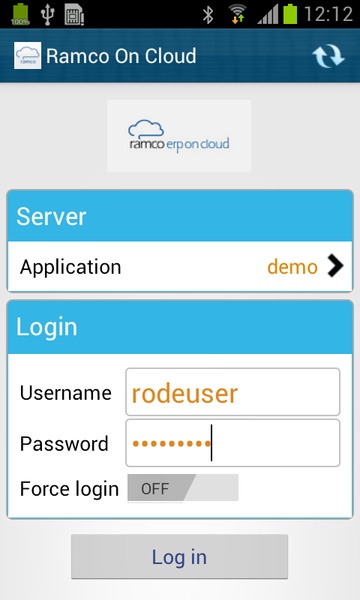The width and height of the screenshot is (360, 600).
Task: Tap the Wi-Fi signal status icon
Action: click(237, 14)
